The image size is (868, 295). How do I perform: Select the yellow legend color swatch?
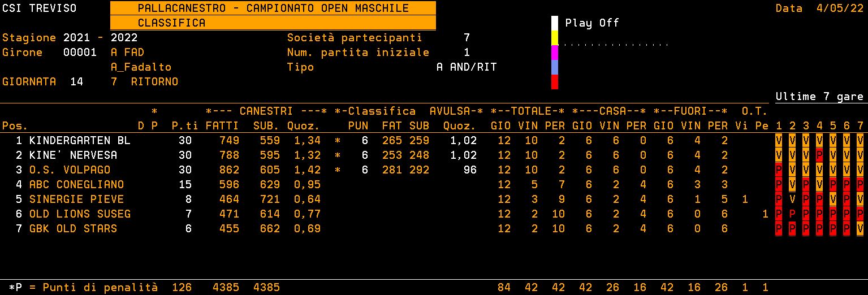click(x=555, y=38)
